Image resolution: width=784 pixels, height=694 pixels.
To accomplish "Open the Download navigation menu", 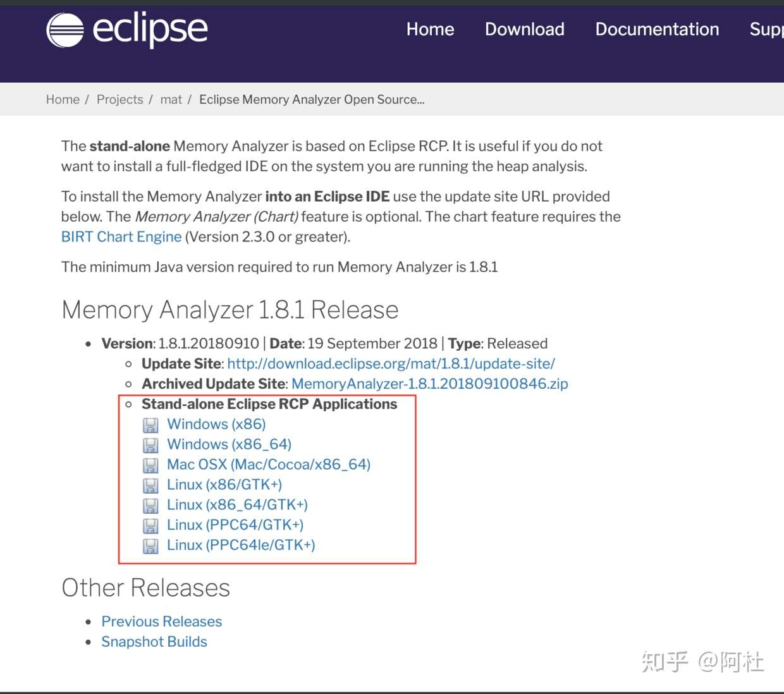I will (525, 29).
